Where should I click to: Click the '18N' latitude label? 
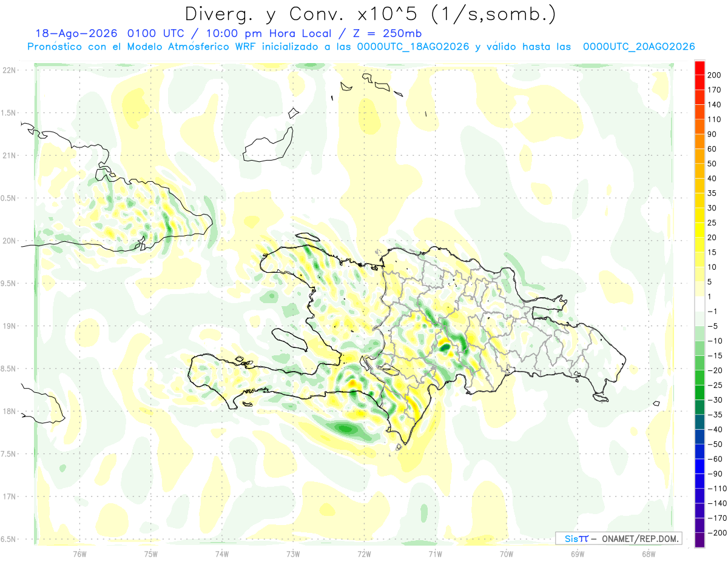point(9,412)
